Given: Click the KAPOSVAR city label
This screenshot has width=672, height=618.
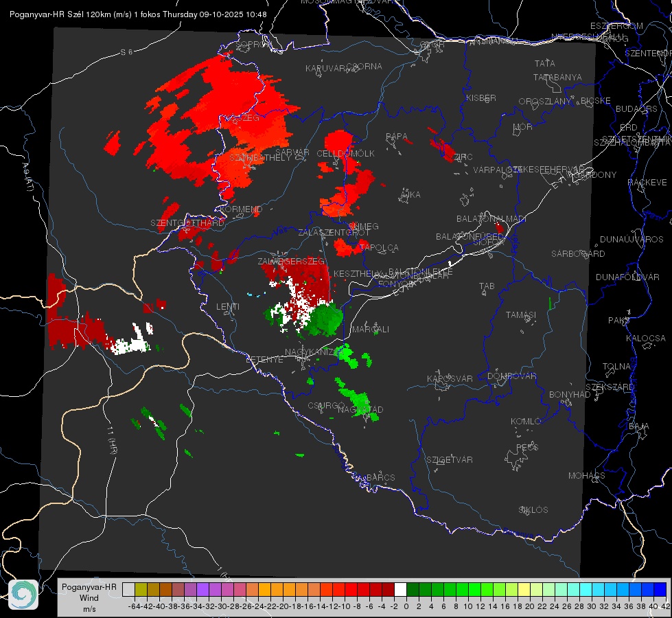Looking at the screenshot, I should 450,378.
